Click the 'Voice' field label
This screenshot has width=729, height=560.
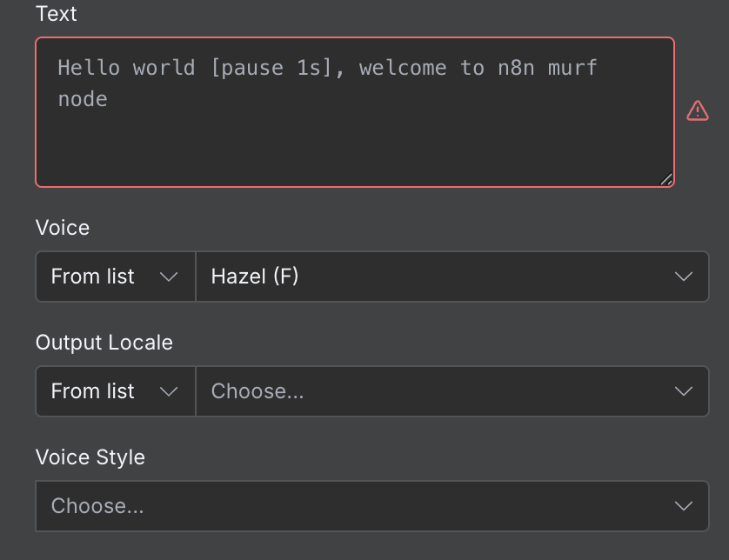63,228
